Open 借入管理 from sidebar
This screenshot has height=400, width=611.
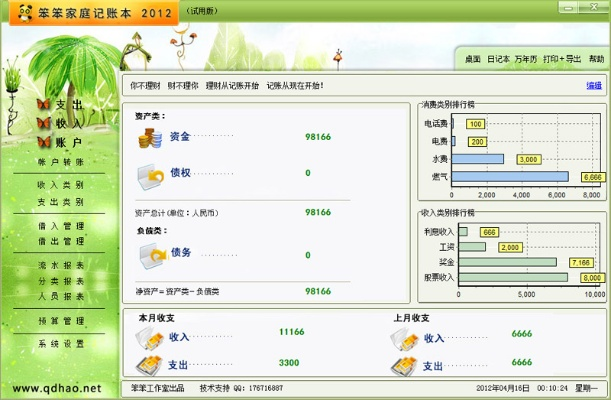click(x=61, y=226)
